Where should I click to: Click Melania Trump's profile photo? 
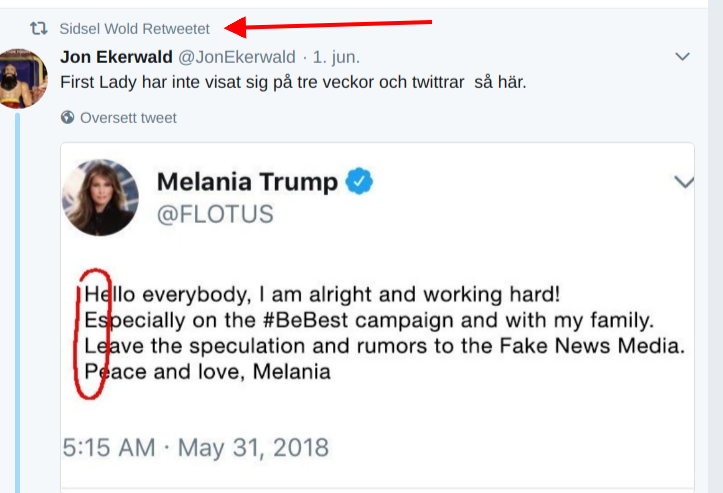pos(100,197)
